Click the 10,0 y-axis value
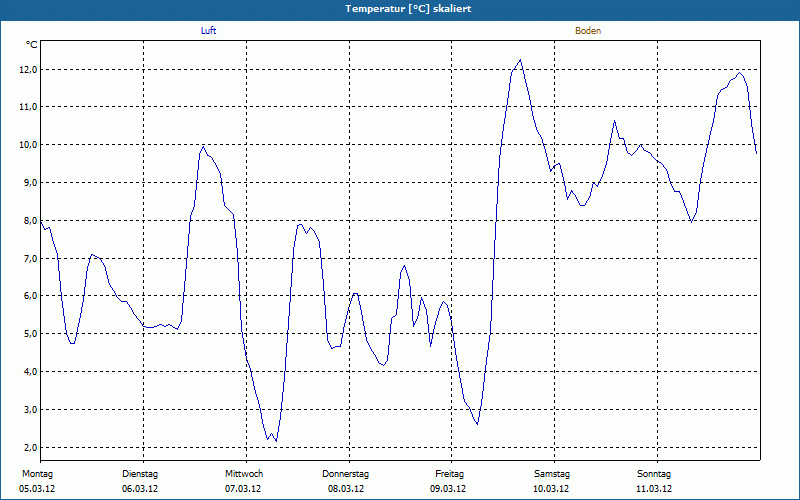The width and height of the screenshot is (800, 500). 28,145
